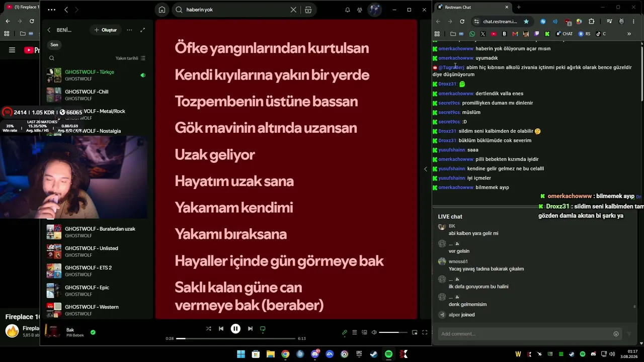Open the CHAT bookmark

(x=565, y=34)
